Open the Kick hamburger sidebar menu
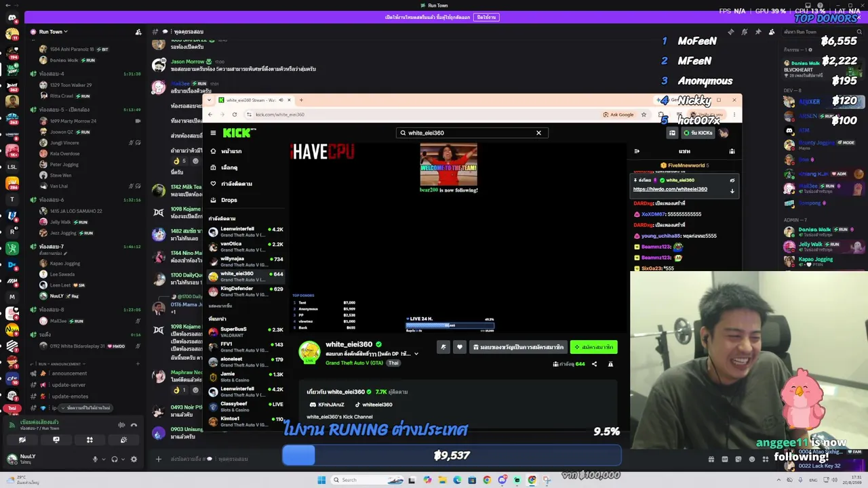 click(213, 133)
